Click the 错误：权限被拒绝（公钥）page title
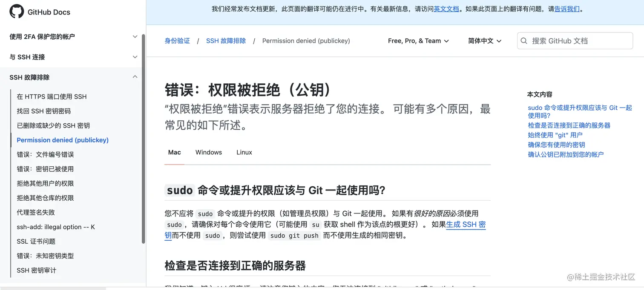 (x=248, y=90)
